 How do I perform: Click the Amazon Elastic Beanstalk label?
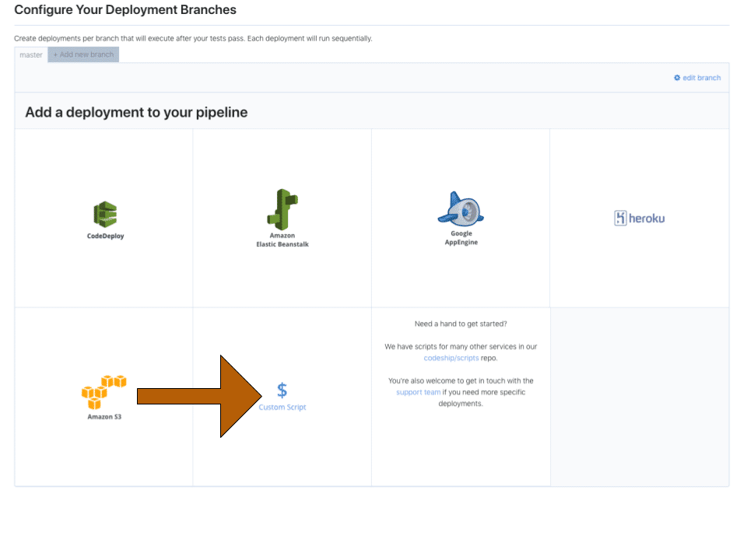click(282, 240)
